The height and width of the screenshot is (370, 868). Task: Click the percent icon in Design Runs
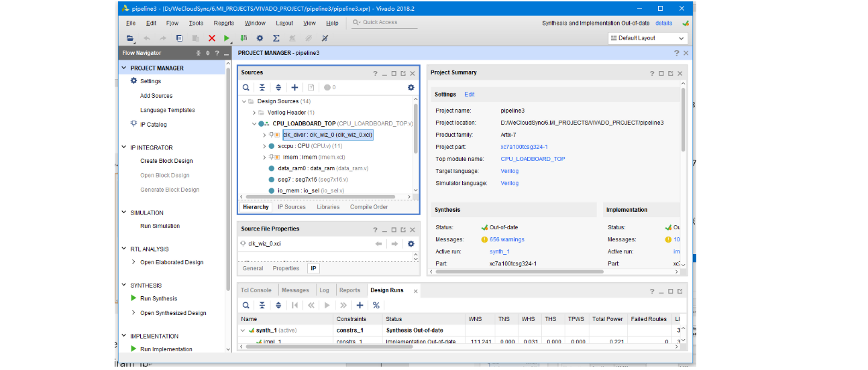376,305
